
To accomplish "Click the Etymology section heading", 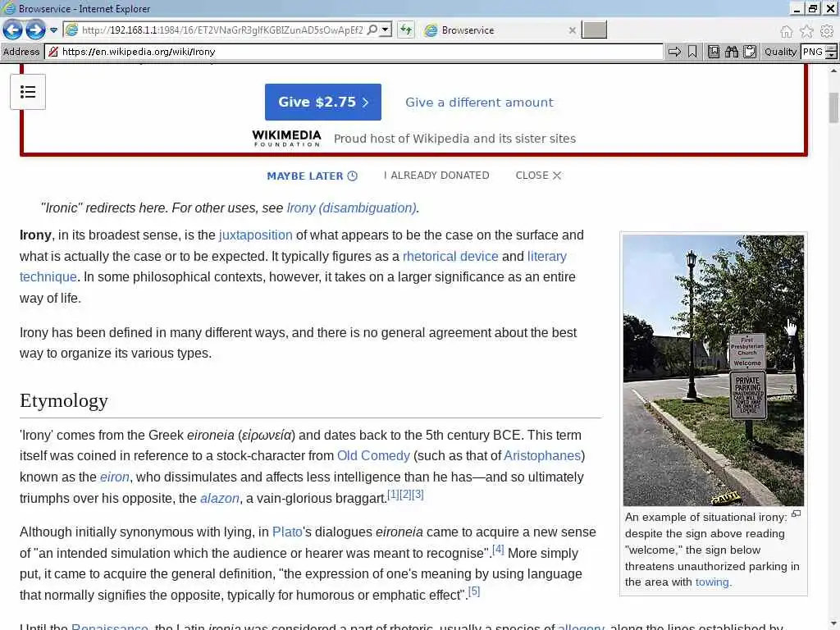I will point(64,400).
